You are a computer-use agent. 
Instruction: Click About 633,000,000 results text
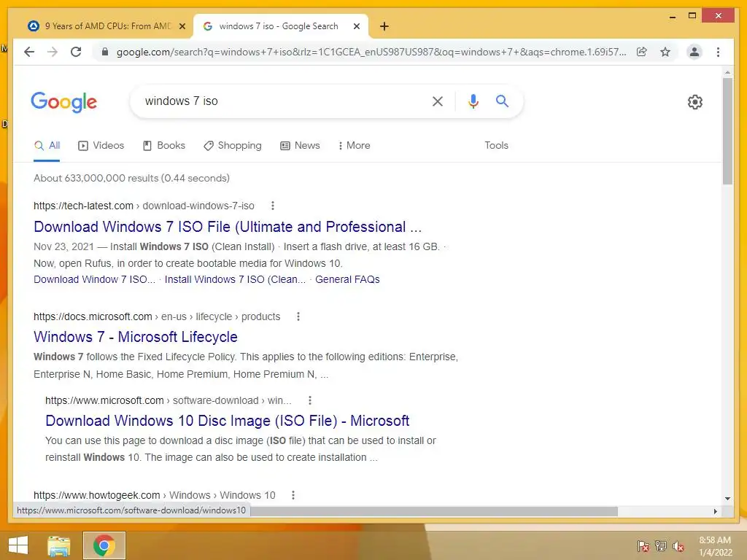(131, 178)
